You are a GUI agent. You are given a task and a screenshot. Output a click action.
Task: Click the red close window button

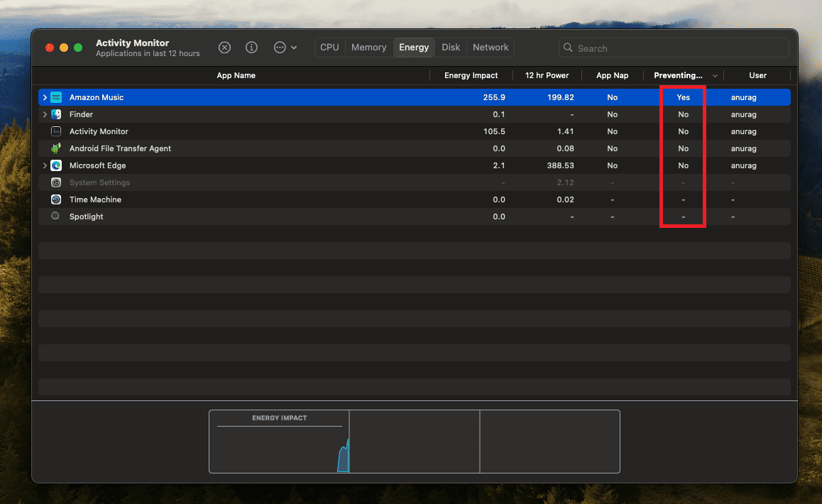(x=50, y=48)
